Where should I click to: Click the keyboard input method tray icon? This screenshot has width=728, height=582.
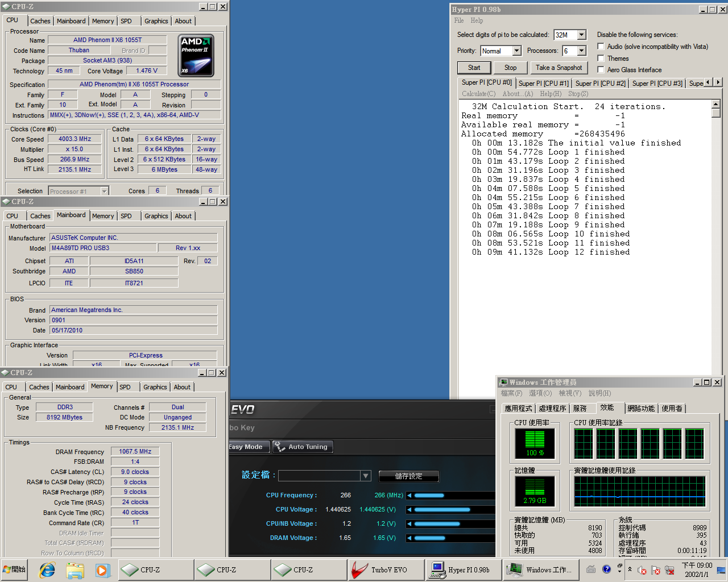tap(591, 569)
